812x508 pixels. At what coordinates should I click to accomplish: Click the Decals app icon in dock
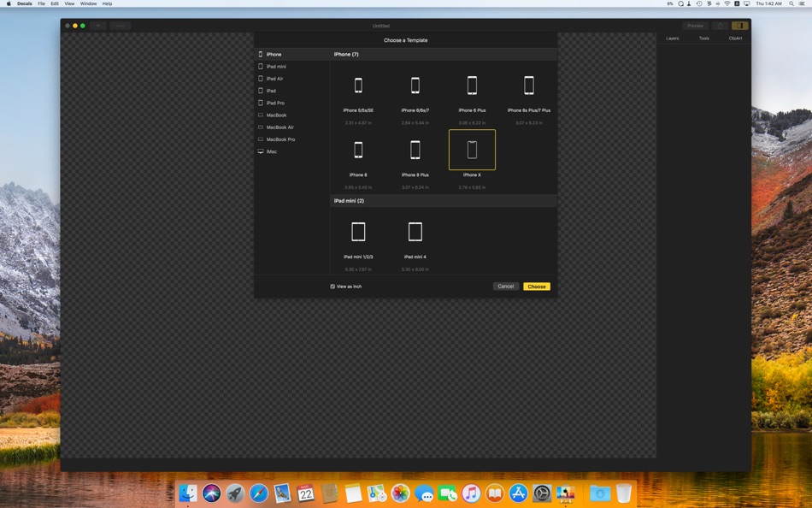tap(566, 493)
